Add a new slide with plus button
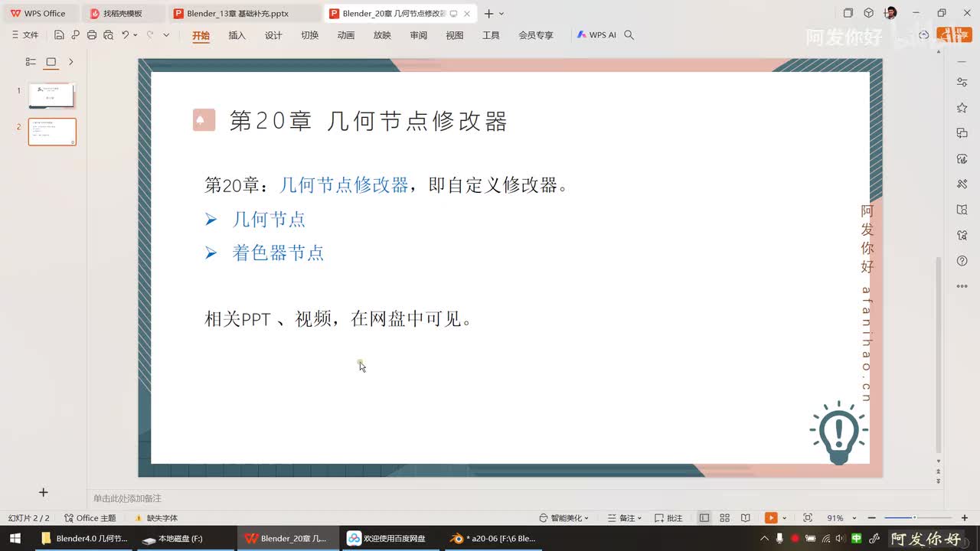This screenshot has width=980, height=551. click(x=44, y=493)
